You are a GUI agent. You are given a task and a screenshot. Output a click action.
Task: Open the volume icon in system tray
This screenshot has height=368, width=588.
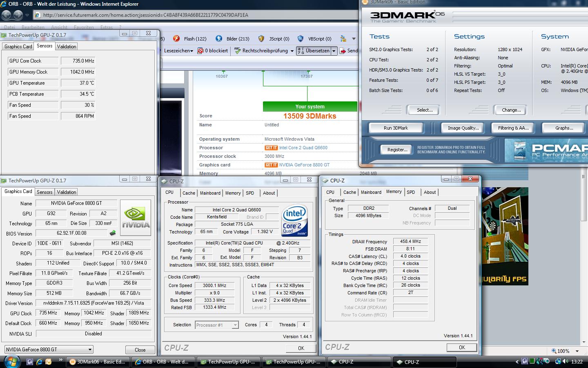566,361
